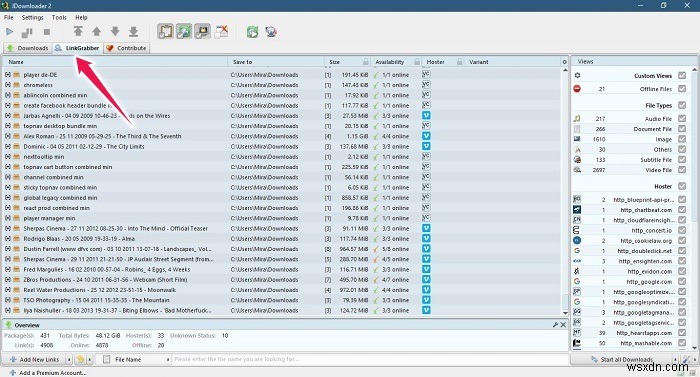Expand the Sherpas Cinema Into The Mind package
Viewport: 700px width, 377px height.
coord(8,228)
